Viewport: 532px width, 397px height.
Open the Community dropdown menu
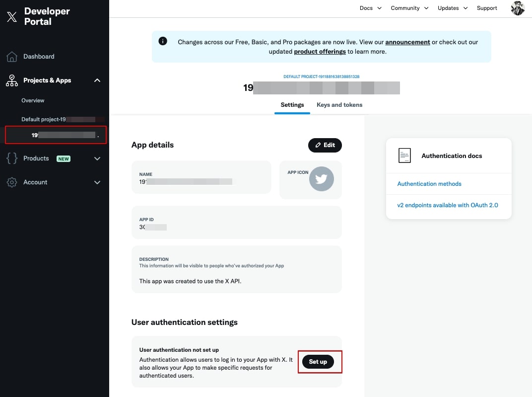(x=409, y=8)
